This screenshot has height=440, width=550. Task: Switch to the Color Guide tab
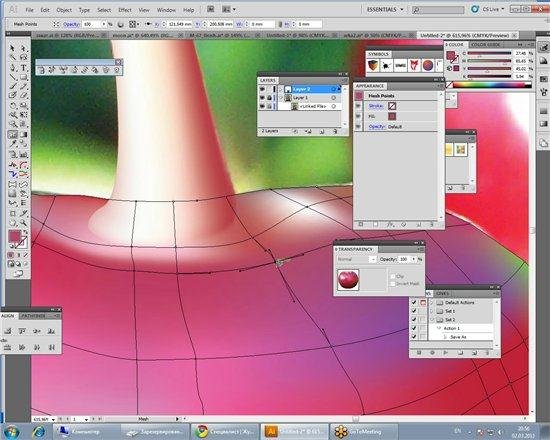click(x=485, y=45)
